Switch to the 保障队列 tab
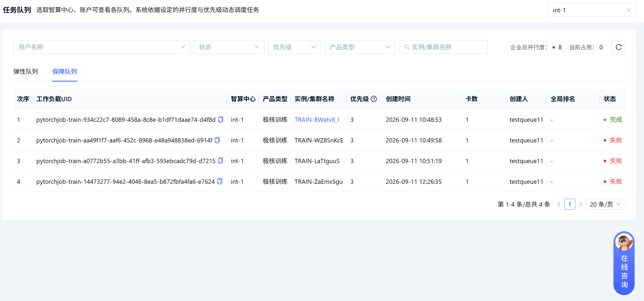The width and height of the screenshot is (644, 301). [x=65, y=72]
